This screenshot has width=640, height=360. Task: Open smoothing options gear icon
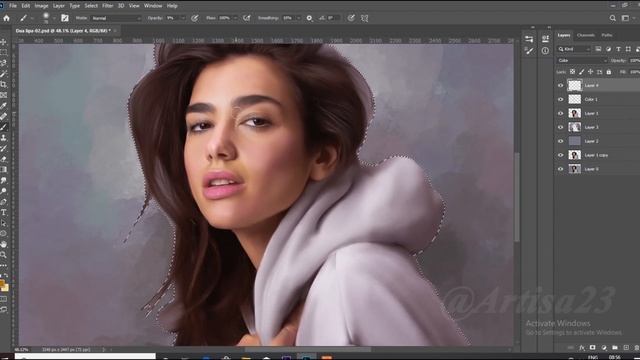pyautogui.click(x=309, y=18)
